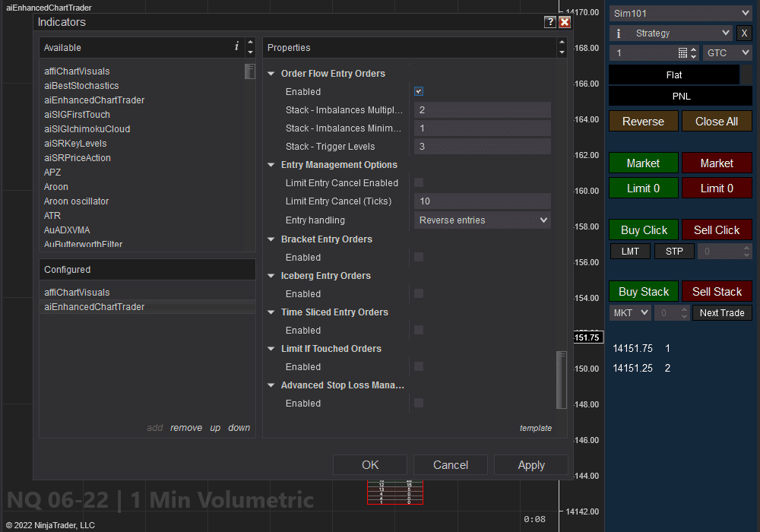Click the up arrow atop the Properties panel

coord(560,42)
